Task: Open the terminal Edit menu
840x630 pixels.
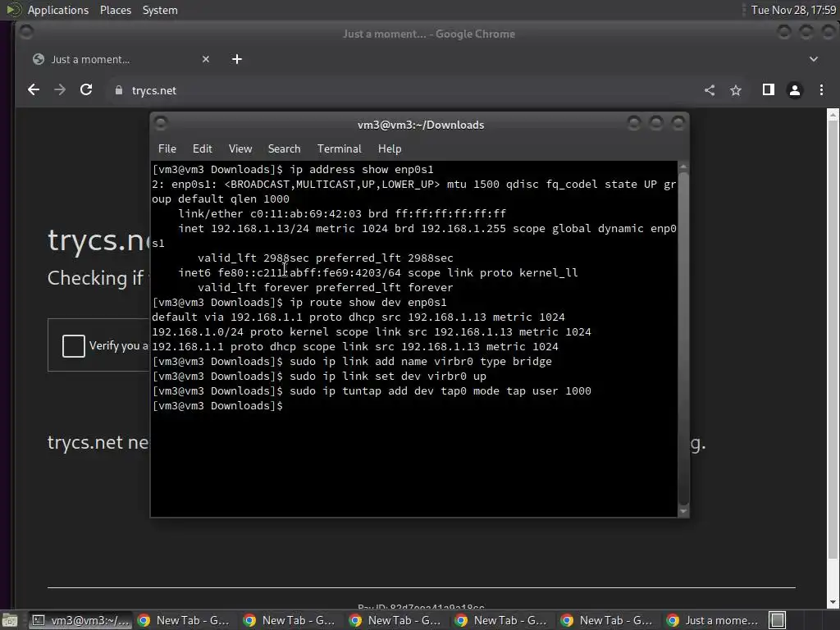Action: tap(202, 149)
